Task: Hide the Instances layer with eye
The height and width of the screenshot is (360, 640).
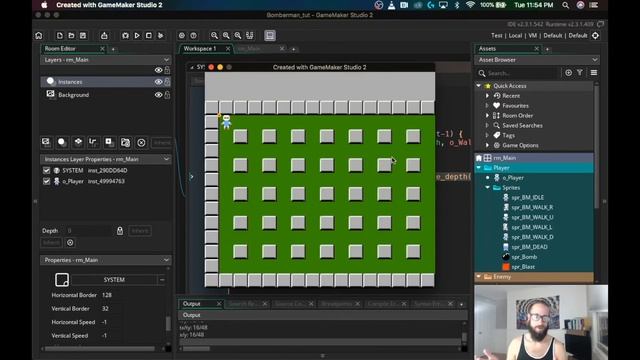Action: pyautogui.click(x=158, y=82)
